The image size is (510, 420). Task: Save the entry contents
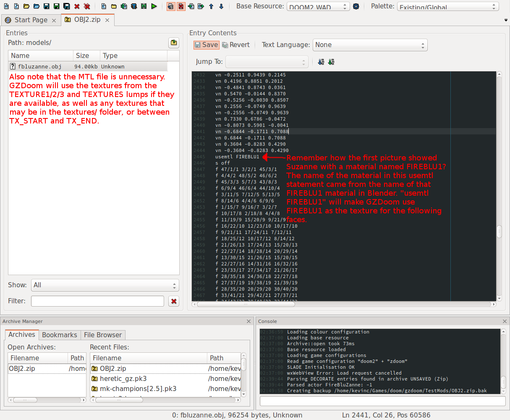pyautogui.click(x=206, y=45)
